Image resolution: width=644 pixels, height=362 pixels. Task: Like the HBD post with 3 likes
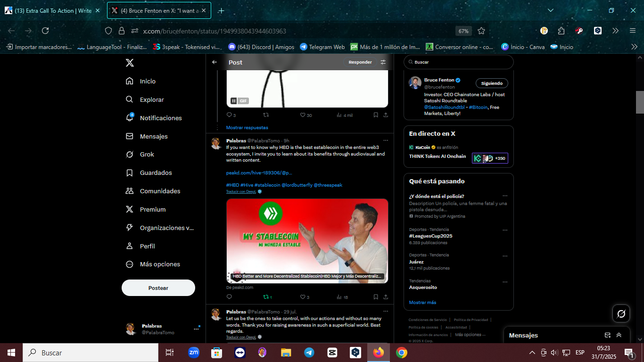click(x=305, y=297)
